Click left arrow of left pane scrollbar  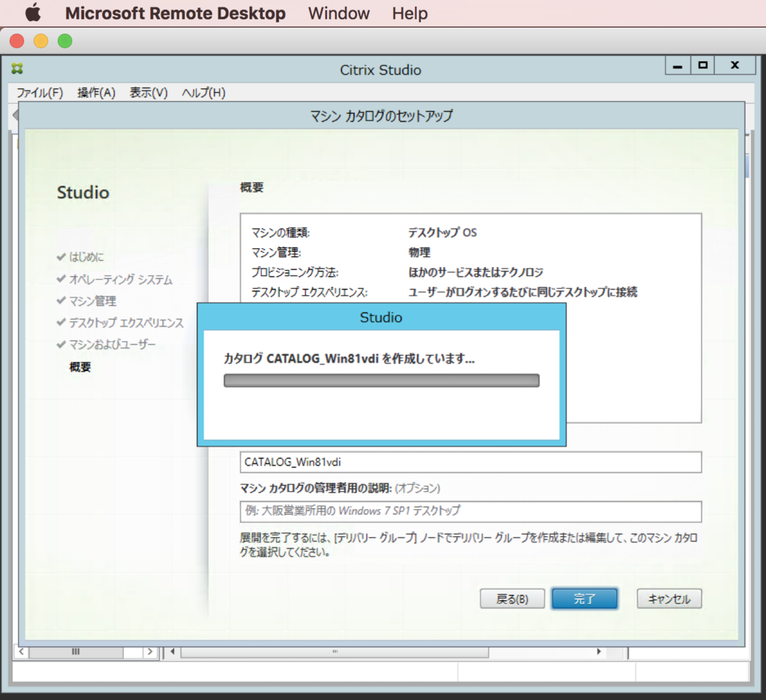[x=22, y=651]
